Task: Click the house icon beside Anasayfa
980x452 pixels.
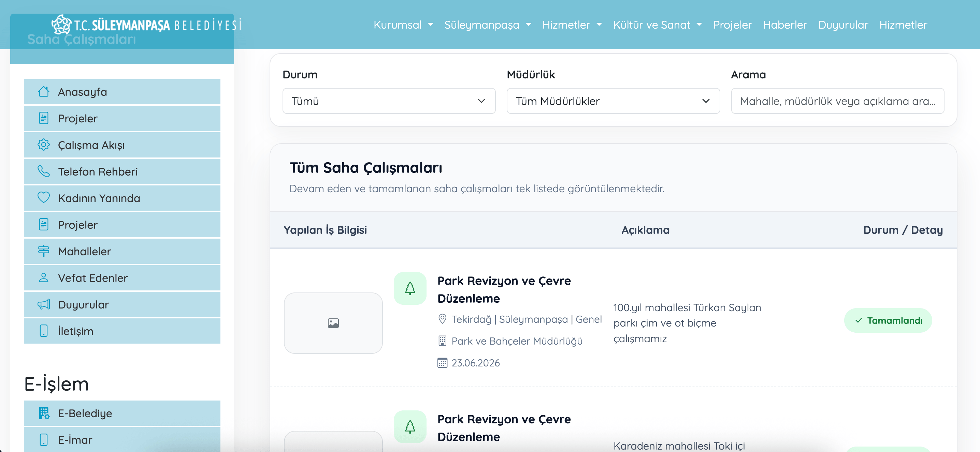Action: point(44,92)
